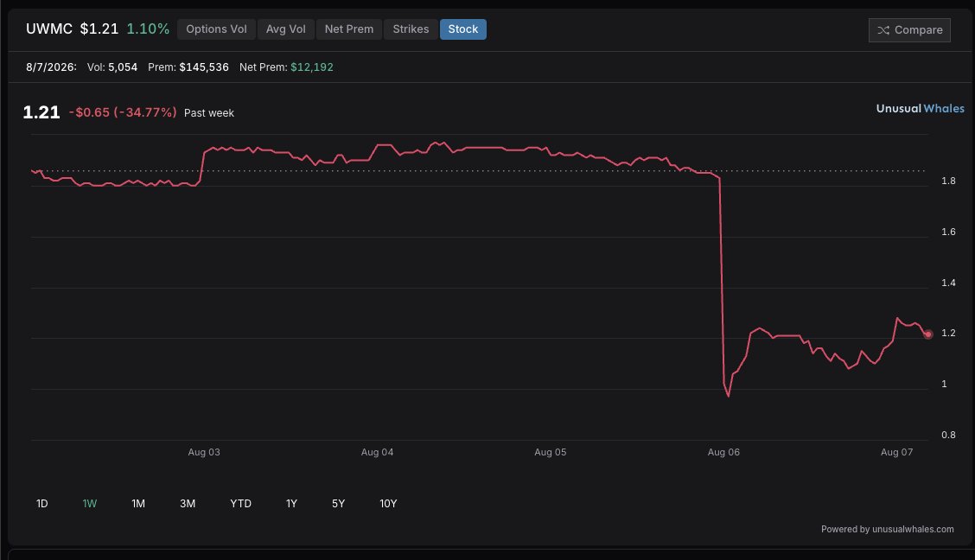Click the large 1.21 chart price
975x560 pixels.
[x=41, y=111]
